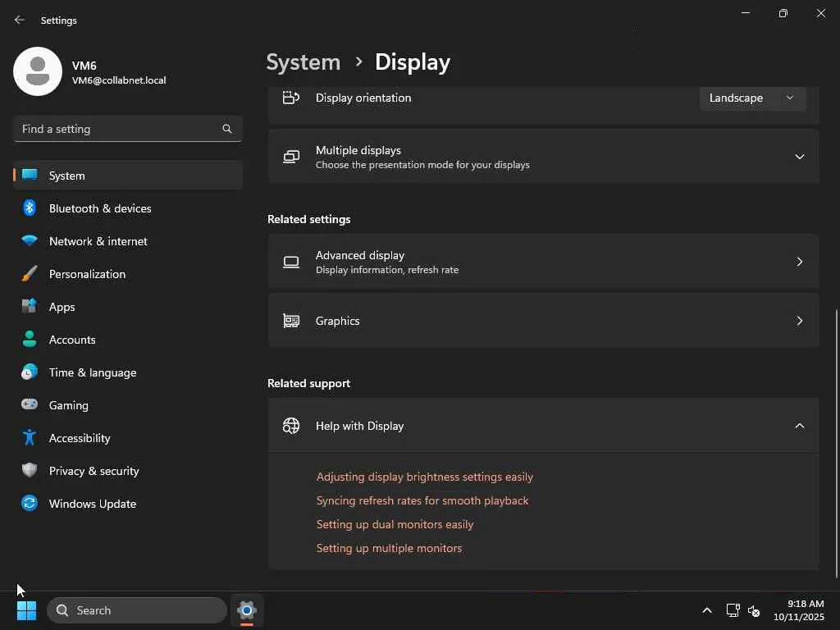Expand the Multiple displays section
Viewport: 840px width, 630px height.
point(799,157)
